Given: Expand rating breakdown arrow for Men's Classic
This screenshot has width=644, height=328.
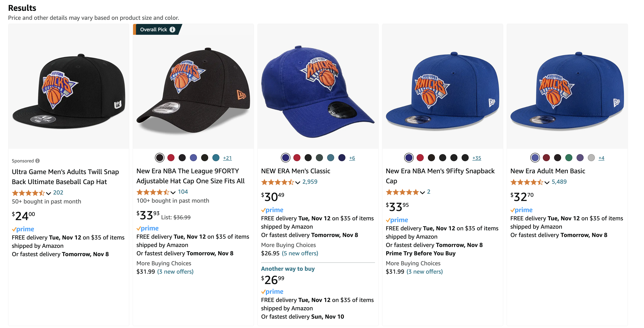Looking at the screenshot, I should (298, 182).
